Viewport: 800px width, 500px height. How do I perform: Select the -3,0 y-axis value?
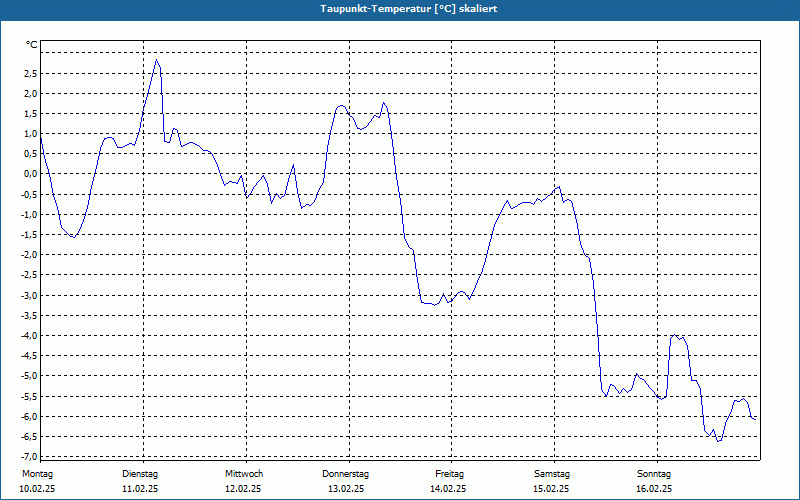click(29, 295)
